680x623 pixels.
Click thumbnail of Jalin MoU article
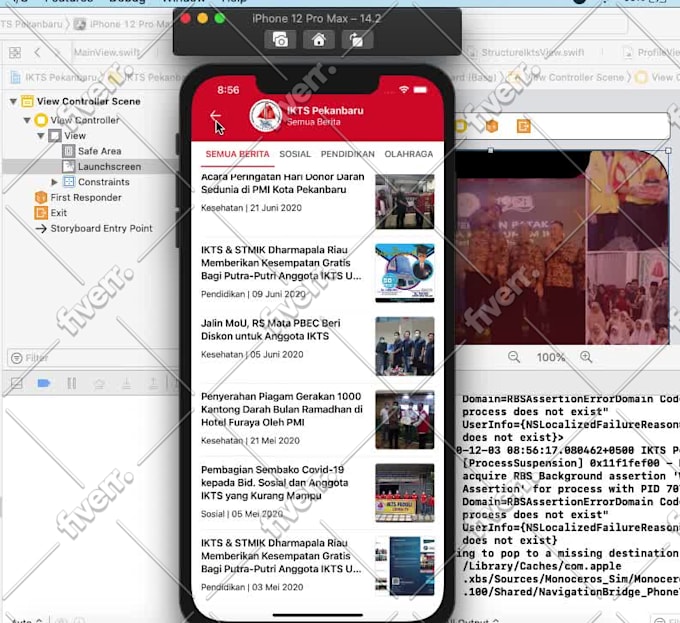(x=405, y=346)
